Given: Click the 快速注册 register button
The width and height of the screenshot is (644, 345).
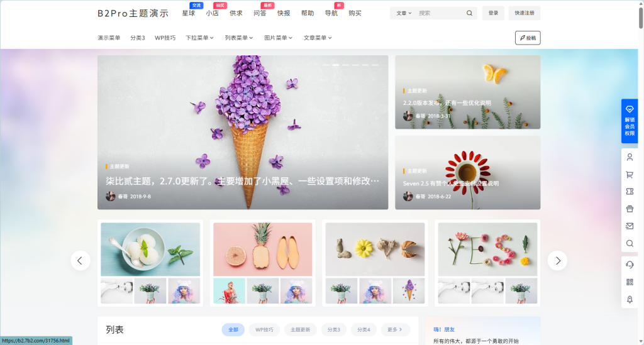Looking at the screenshot, I should 525,13.
